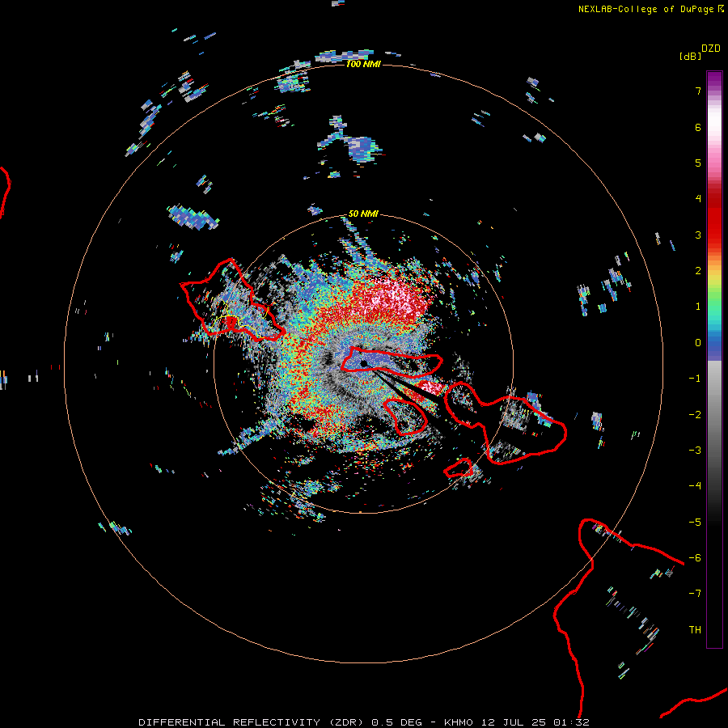
Task: Click the 7 value on the color scale
Action: coord(698,91)
